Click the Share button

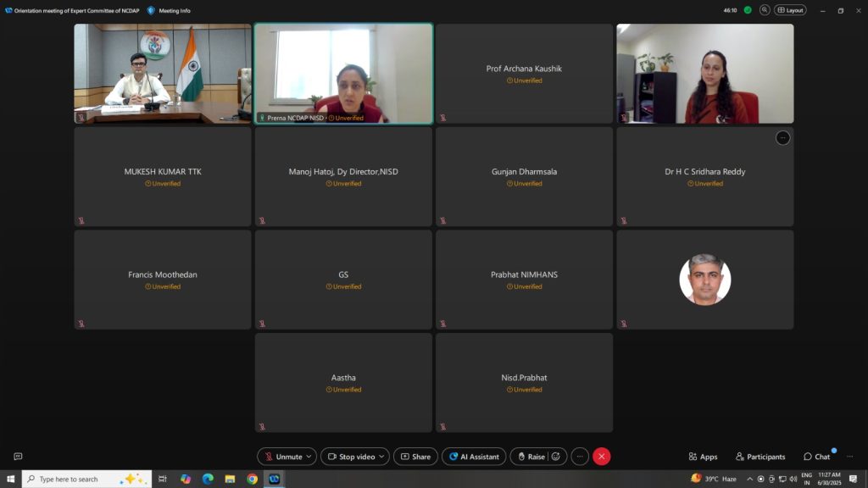point(415,457)
